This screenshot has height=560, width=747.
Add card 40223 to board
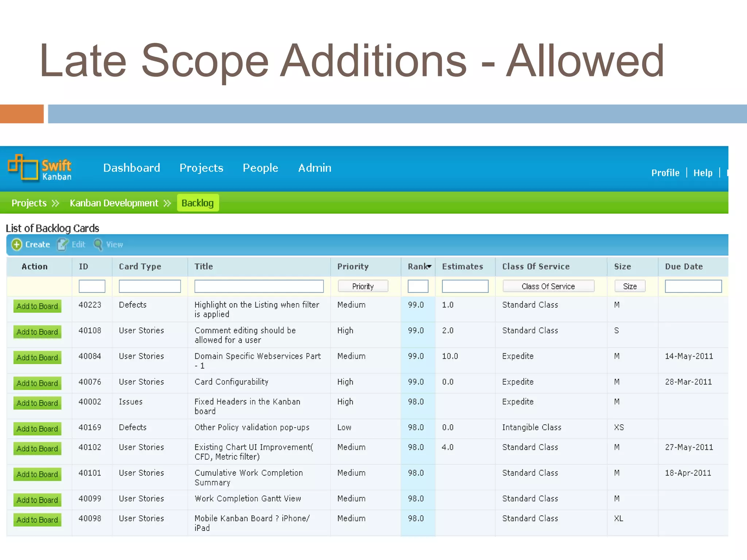(37, 306)
